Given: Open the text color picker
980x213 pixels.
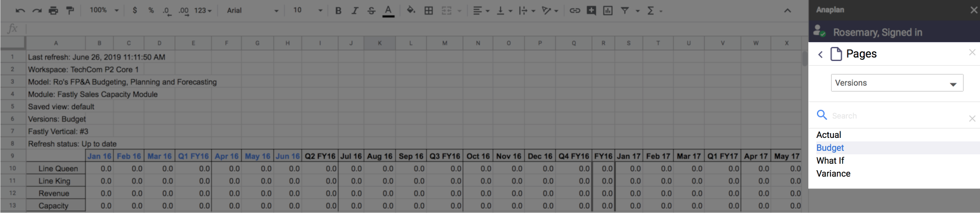Looking at the screenshot, I should pyautogui.click(x=388, y=11).
